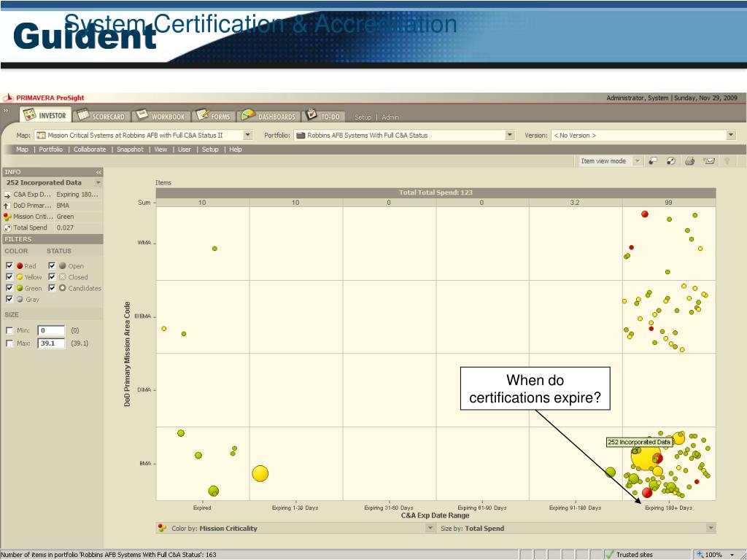Toggle the Green color filter checkbox

pyautogui.click(x=9, y=288)
